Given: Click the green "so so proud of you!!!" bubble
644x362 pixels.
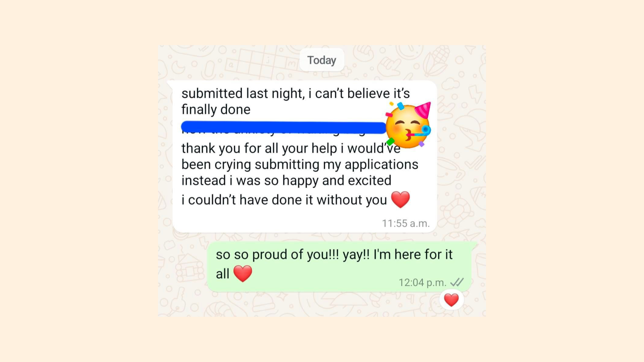Looking at the screenshot, I should click(339, 267).
